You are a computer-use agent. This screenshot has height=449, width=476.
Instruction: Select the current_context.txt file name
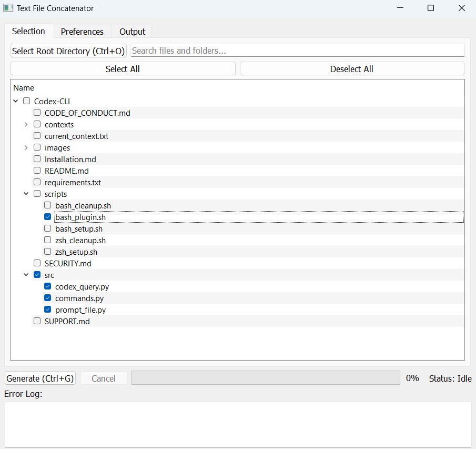[x=76, y=136]
